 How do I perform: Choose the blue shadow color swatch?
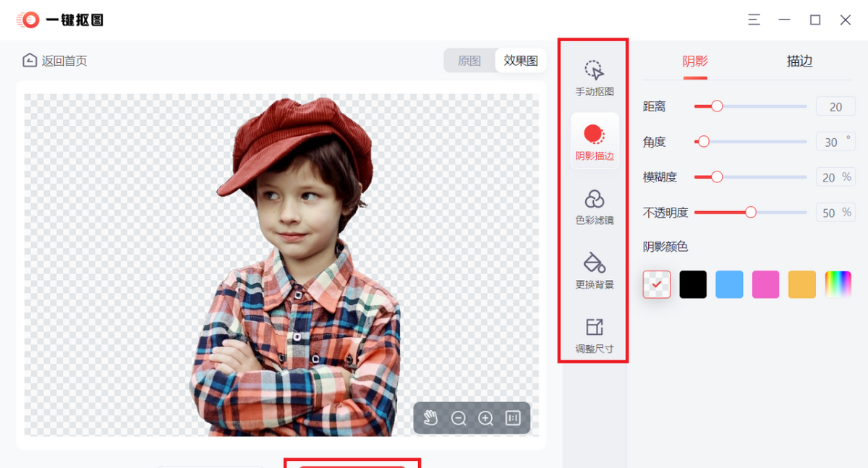[x=729, y=284]
